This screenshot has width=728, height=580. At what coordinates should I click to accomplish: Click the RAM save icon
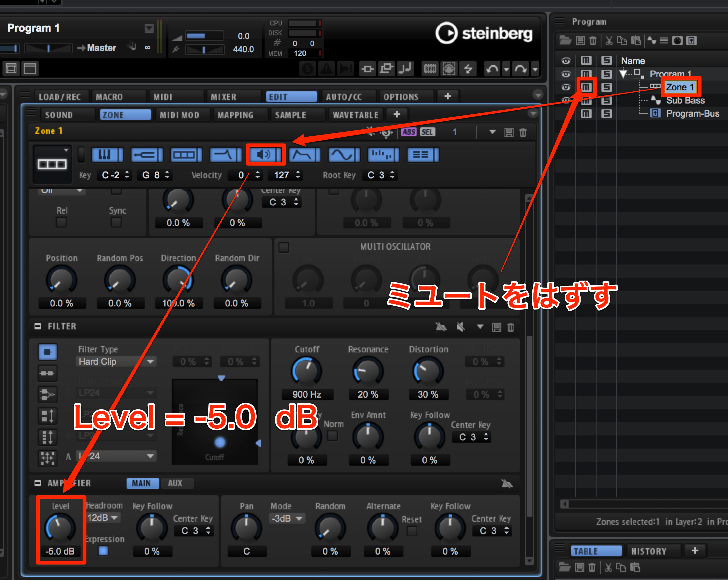click(x=430, y=69)
